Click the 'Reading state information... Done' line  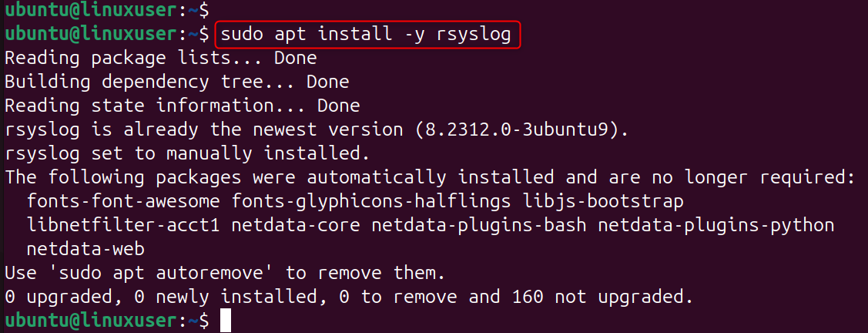(x=183, y=105)
